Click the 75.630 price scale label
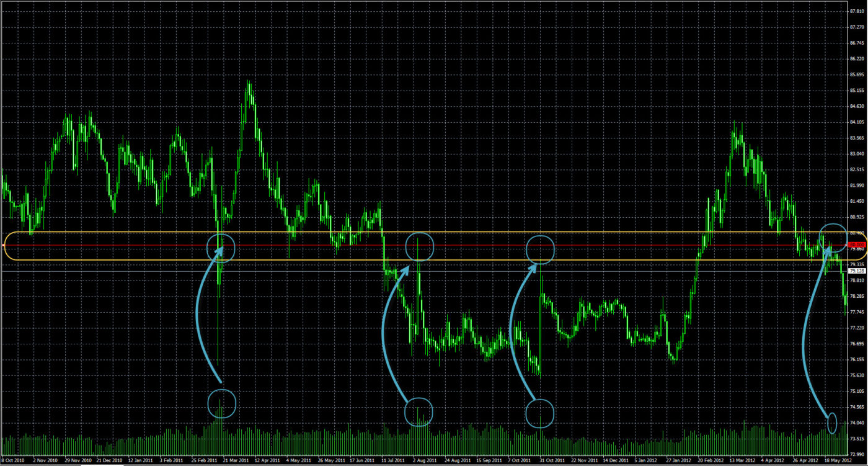The height and width of the screenshot is (466, 868). pyautogui.click(x=857, y=375)
